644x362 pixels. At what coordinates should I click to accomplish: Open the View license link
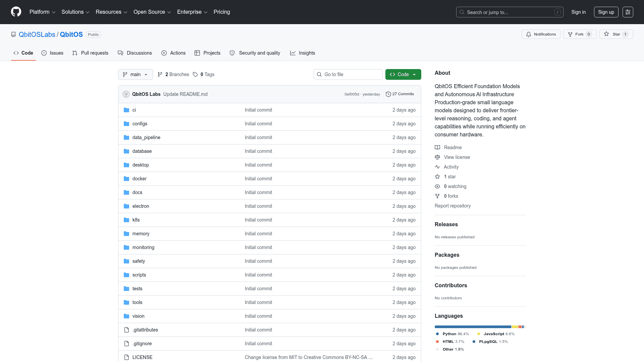coord(457,157)
